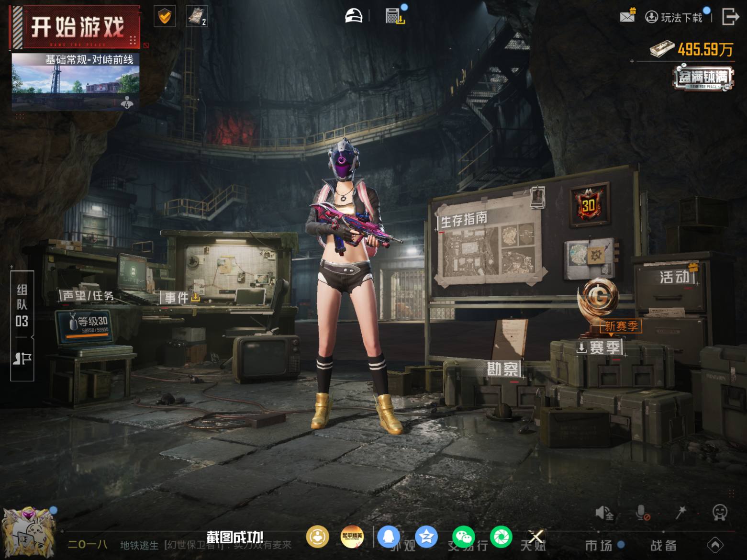Share screenshot to WeChat

(x=464, y=537)
